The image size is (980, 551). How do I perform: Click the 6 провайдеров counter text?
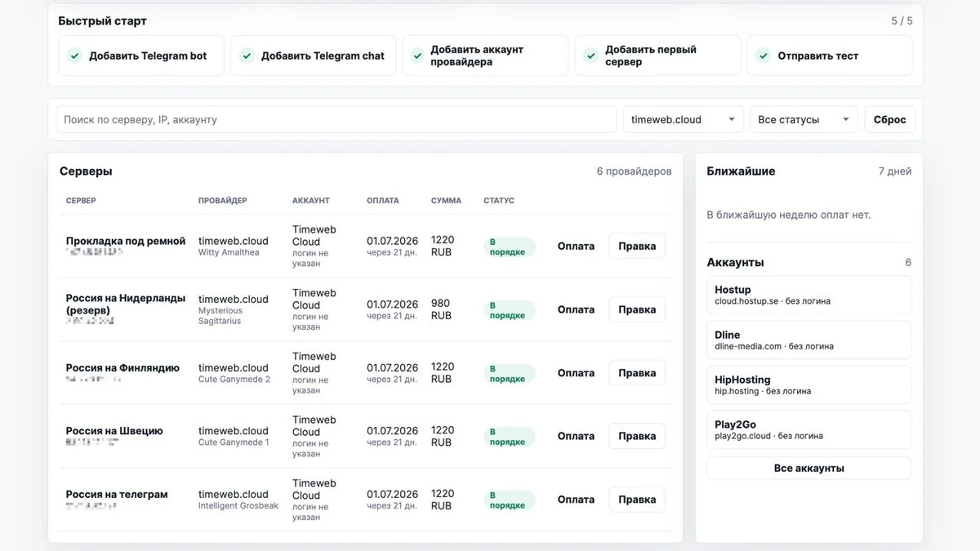point(634,171)
